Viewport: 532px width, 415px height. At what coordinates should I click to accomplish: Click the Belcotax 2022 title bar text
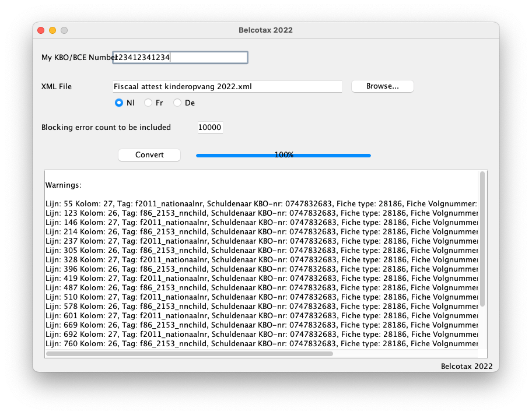(265, 30)
